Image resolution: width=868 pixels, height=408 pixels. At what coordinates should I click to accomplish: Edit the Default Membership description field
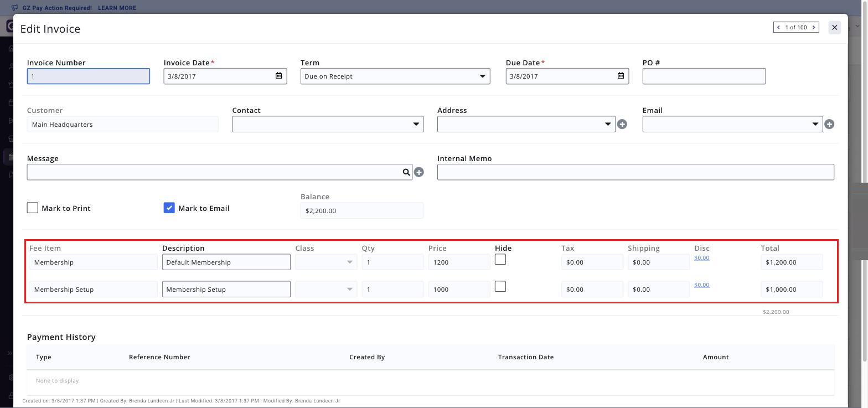click(x=226, y=262)
